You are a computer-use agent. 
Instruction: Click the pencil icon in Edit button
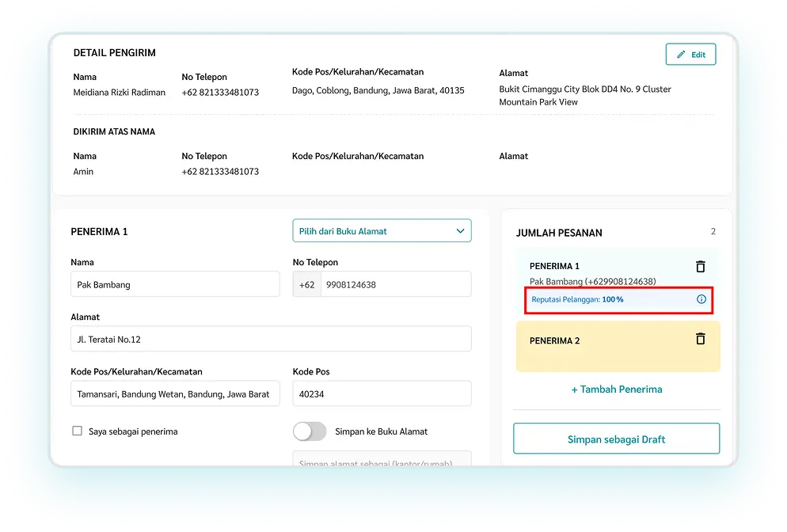[x=680, y=55]
